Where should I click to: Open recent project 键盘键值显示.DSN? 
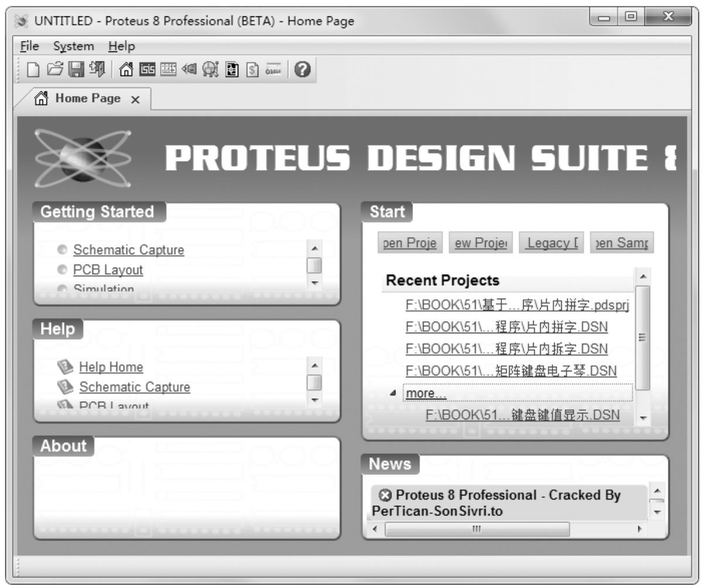tap(523, 415)
